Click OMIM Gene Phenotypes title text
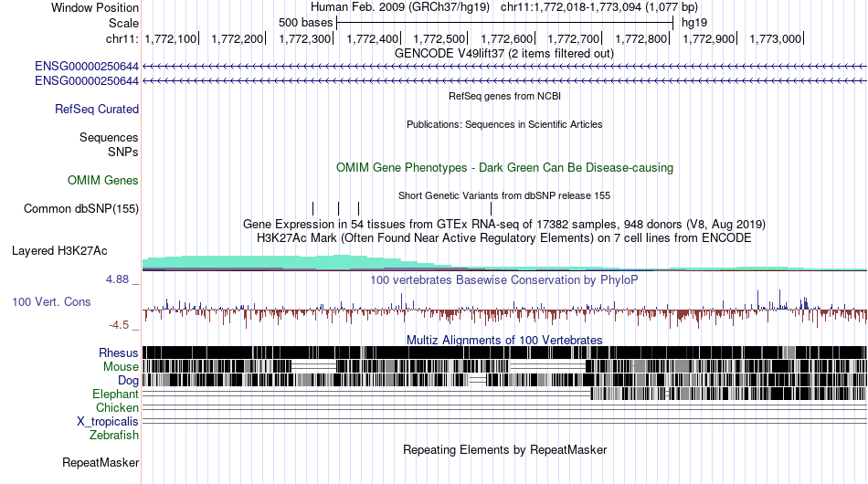Image resolution: width=868 pixels, height=484 pixels. point(504,168)
